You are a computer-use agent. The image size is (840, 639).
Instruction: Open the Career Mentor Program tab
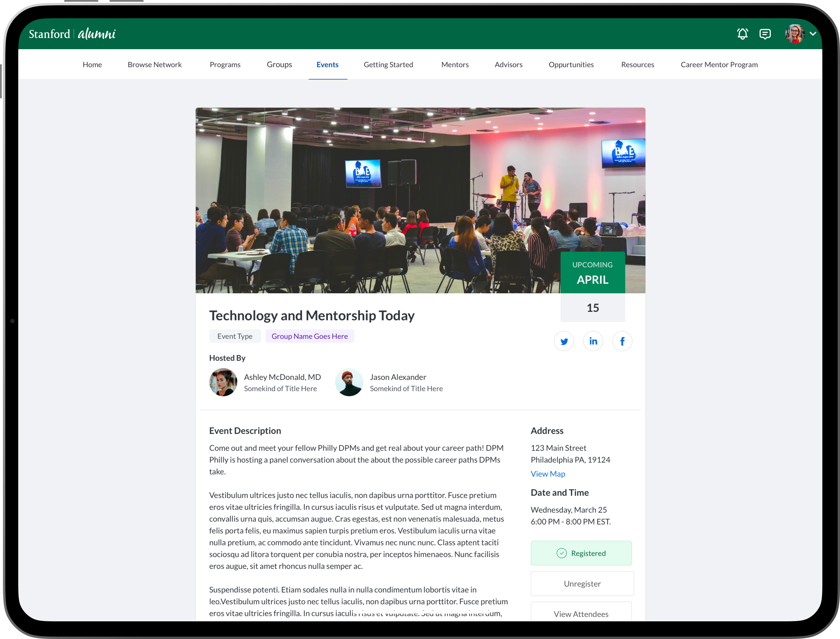coord(719,65)
